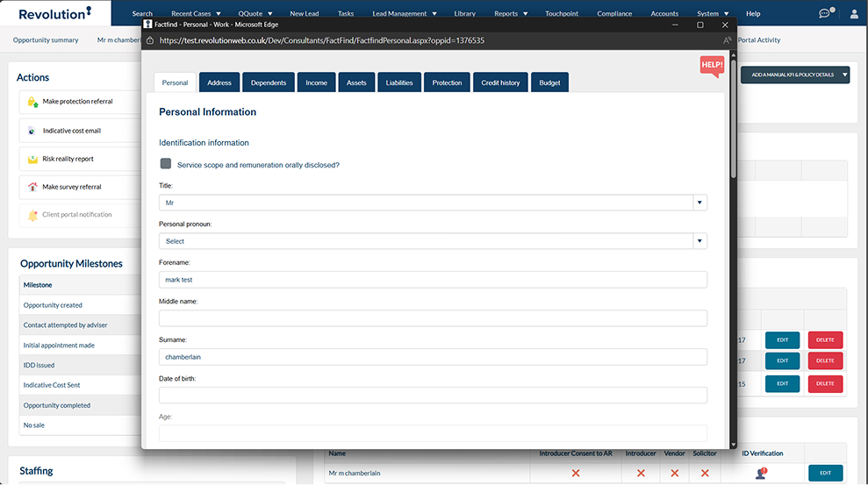
Task: Tick the Service scope and remuneration checkbox
Action: pos(166,164)
